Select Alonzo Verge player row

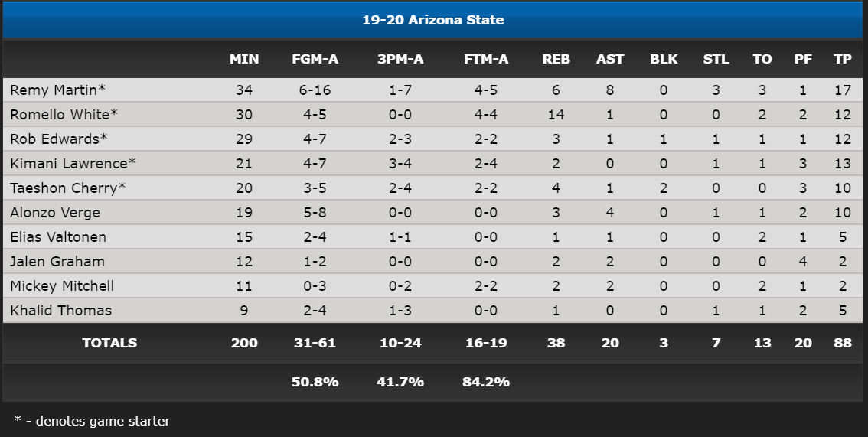point(432,213)
